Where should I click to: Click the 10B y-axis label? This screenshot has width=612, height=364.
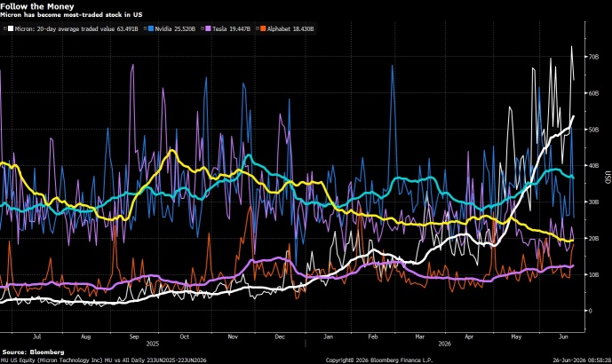pos(593,274)
